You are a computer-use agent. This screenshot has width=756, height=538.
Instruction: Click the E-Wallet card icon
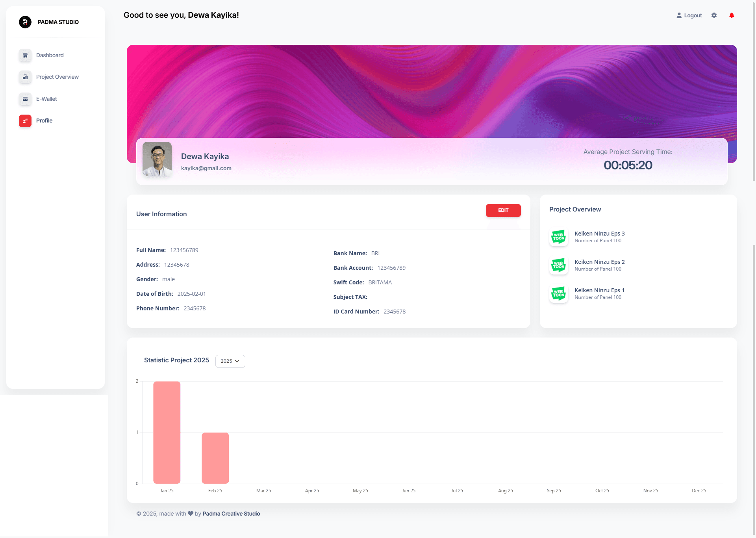click(25, 99)
